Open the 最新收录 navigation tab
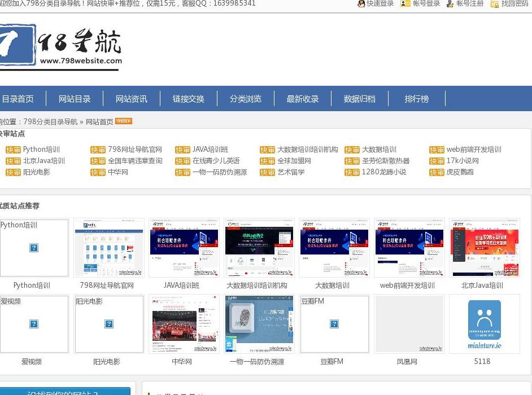 coord(303,99)
